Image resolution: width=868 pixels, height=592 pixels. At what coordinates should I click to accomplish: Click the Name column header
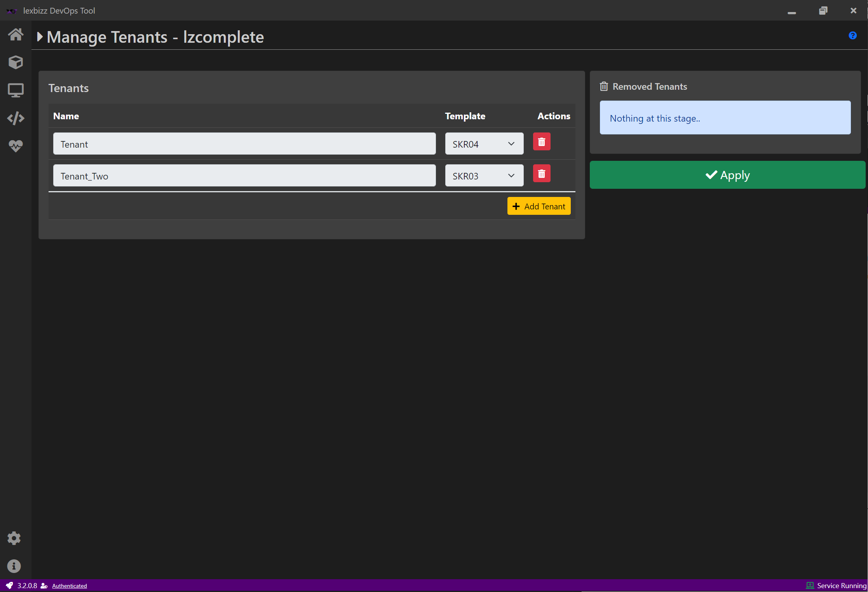(66, 116)
